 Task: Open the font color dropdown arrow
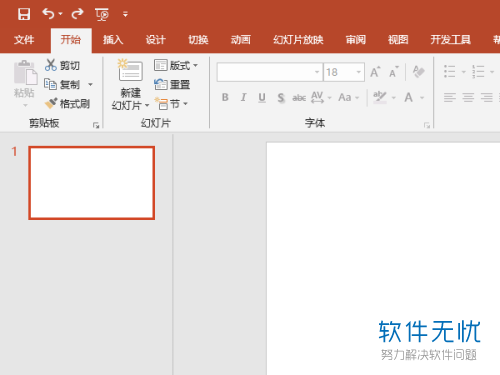422,98
